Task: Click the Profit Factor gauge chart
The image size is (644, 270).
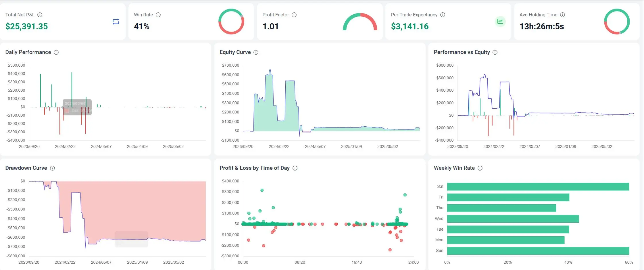Action: (x=360, y=22)
